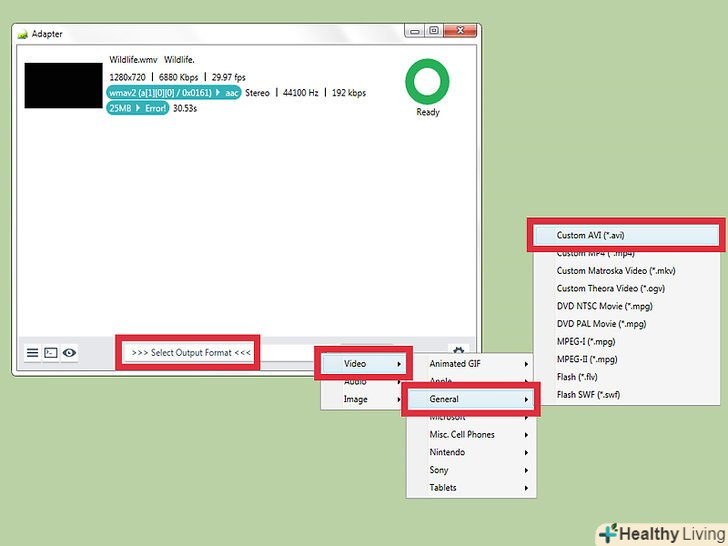Click the Wildlife.wmv file name
728x546 pixels.
click(133, 60)
